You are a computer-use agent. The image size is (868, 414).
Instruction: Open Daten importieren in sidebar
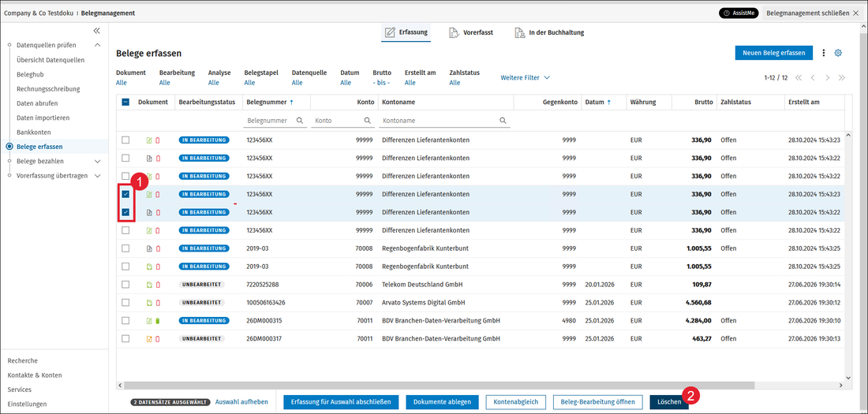coord(43,117)
